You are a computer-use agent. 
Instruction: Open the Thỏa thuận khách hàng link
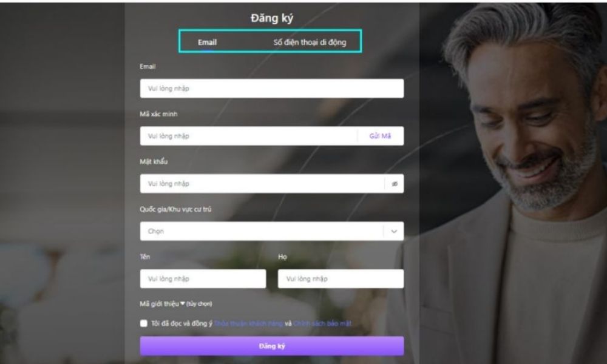(248, 323)
